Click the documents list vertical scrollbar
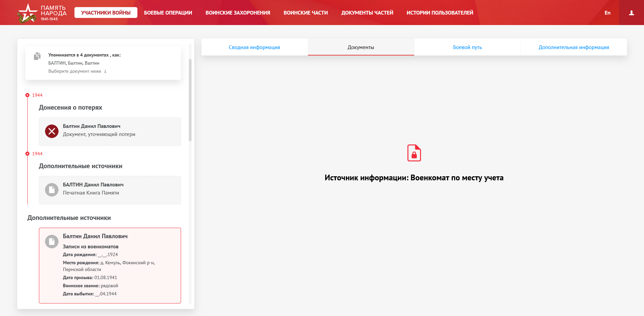Viewport: 644px width, 316px height. point(190,100)
